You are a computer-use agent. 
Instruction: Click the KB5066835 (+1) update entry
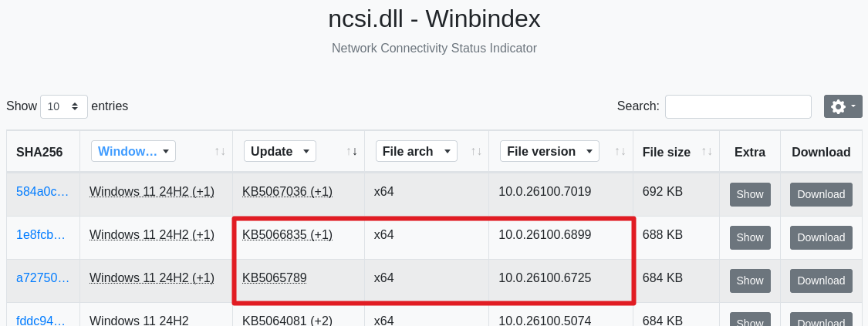[287, 234]
